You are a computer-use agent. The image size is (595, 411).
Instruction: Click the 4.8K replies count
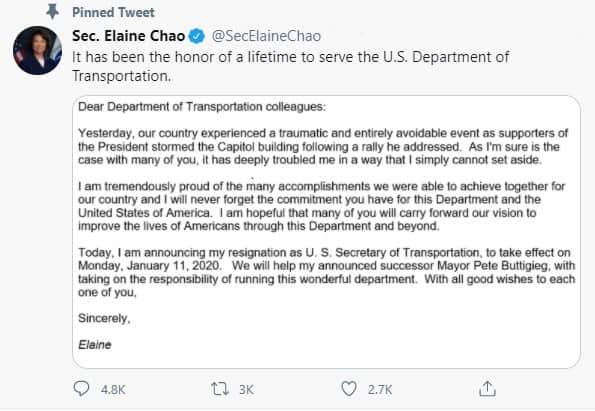click(x=113, y=390)
